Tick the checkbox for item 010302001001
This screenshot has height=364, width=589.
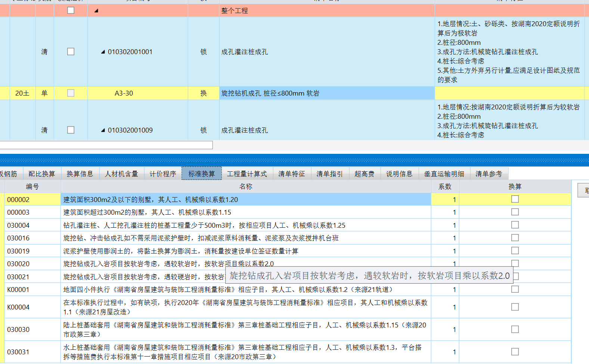(71, 52)
